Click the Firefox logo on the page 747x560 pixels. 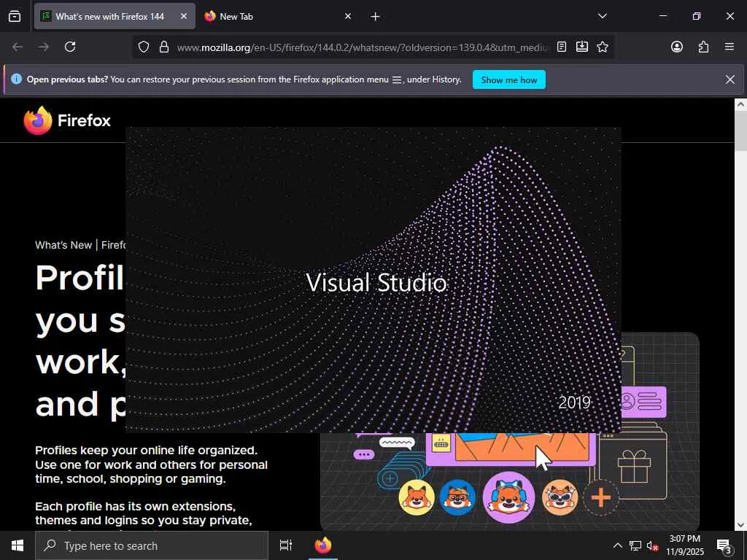coord(67,120)
